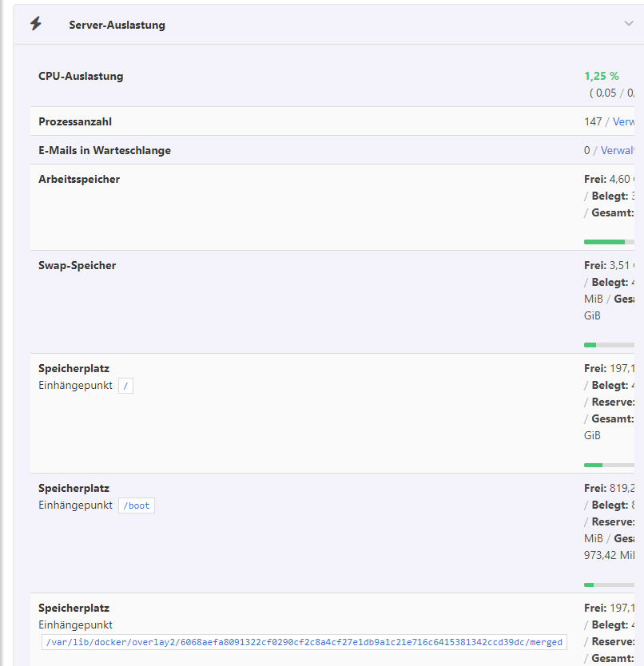
Task: Click the CPU-Auslastung row label
Action: (81, 77)
